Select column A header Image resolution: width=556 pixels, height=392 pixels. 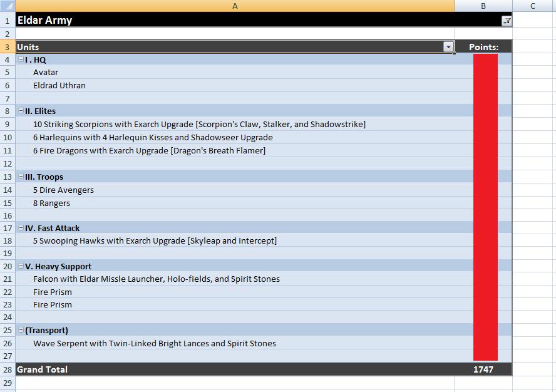pyautogui.click(x=235, y=6)
